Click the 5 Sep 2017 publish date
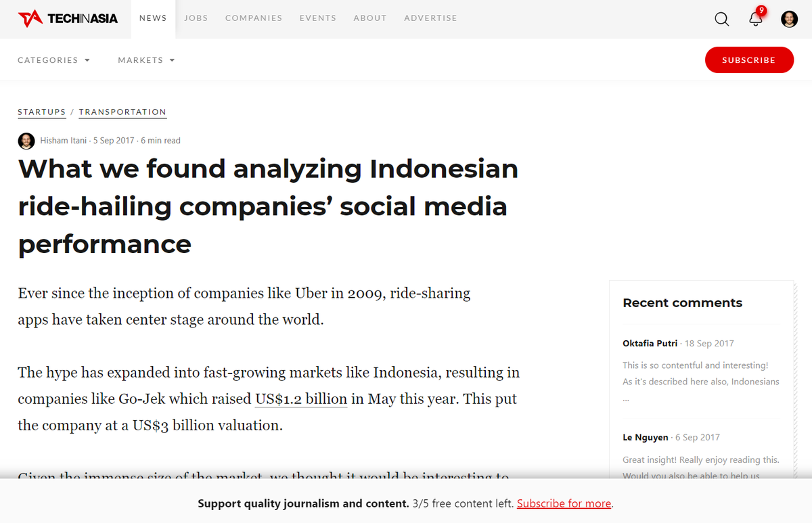Screen dimensions: 812x523 114,141
